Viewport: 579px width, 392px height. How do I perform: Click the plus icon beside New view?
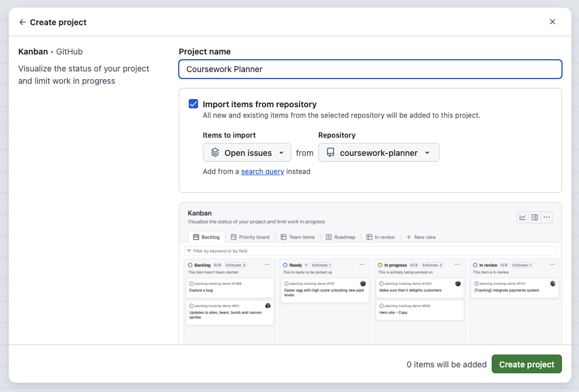pyautogui.click(x=409, y=237)
